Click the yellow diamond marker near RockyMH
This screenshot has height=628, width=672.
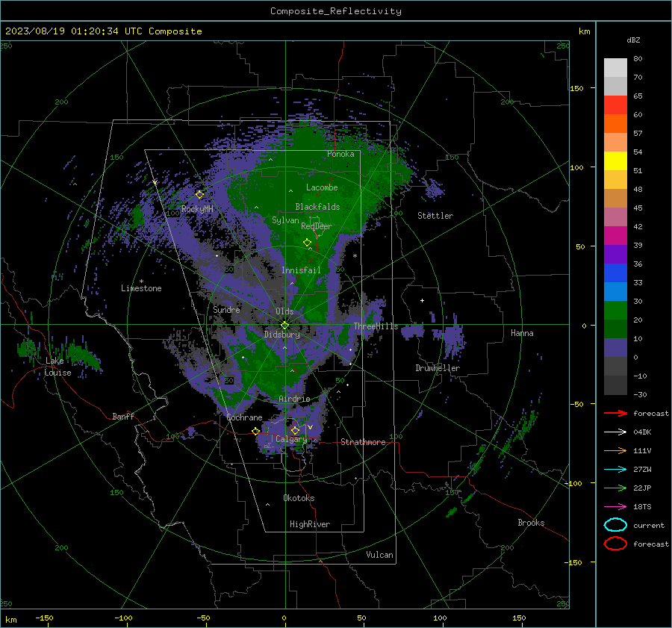point(199,195)
